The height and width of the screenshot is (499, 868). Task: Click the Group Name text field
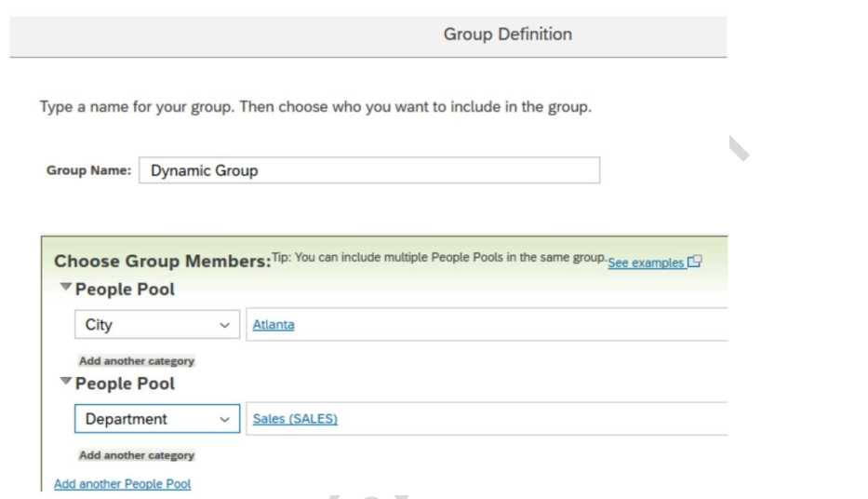tap(368, 170)
